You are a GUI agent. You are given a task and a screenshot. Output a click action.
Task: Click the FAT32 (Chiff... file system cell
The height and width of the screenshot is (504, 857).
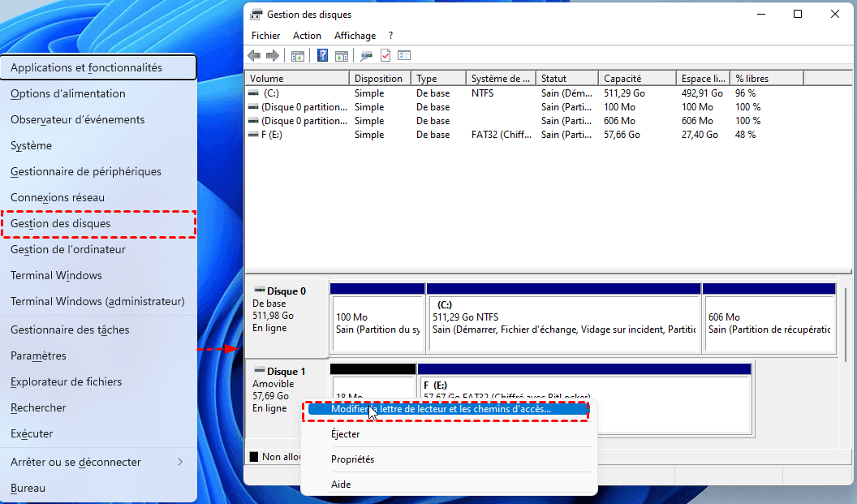point(502,135)
